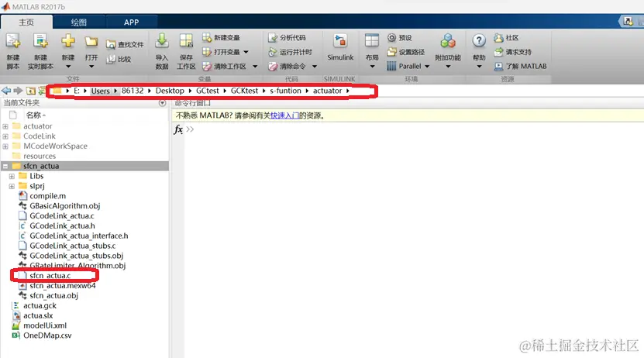Select GCodeLink_actua_stubs.c file
Image resolution: width=644 pixels, height=358 pixels.
pos(73,246)
